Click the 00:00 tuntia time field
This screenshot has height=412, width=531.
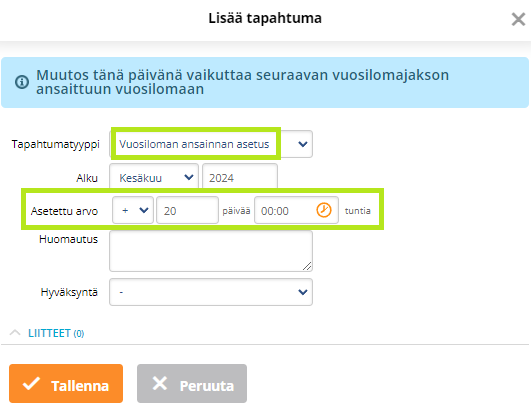pos(296,210)
